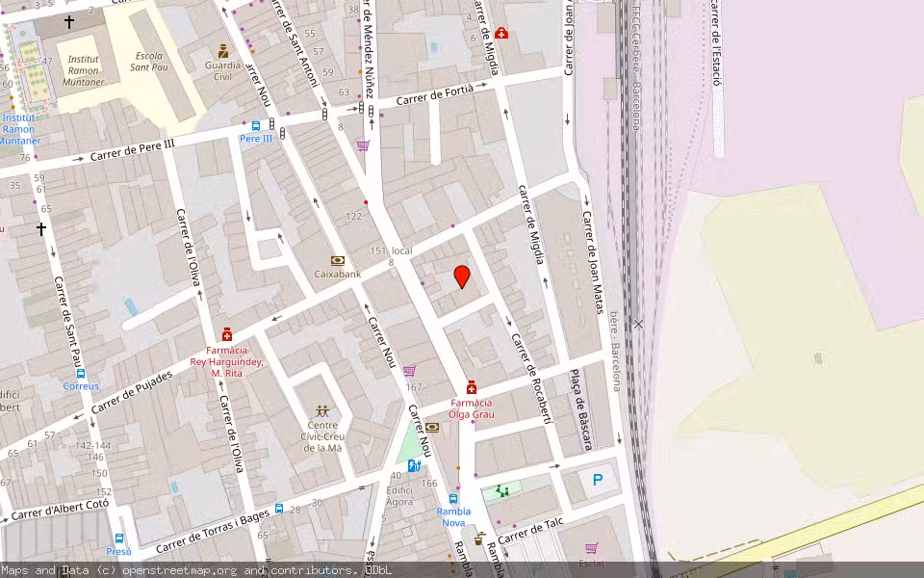Select the Rambla Nova bus stop icon

[x=453, y=499]
